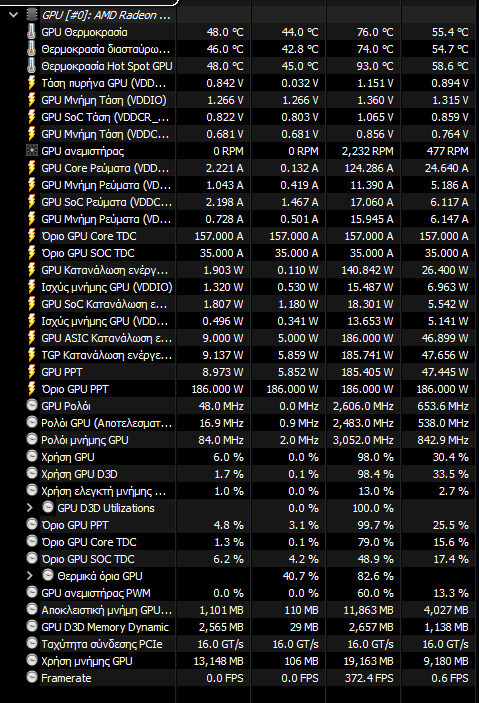This screenshot has height=703, width=479.
Task: Select the Χρήση μνήμης GPU label
Action: pyautogui.click(x=87, y=661)
